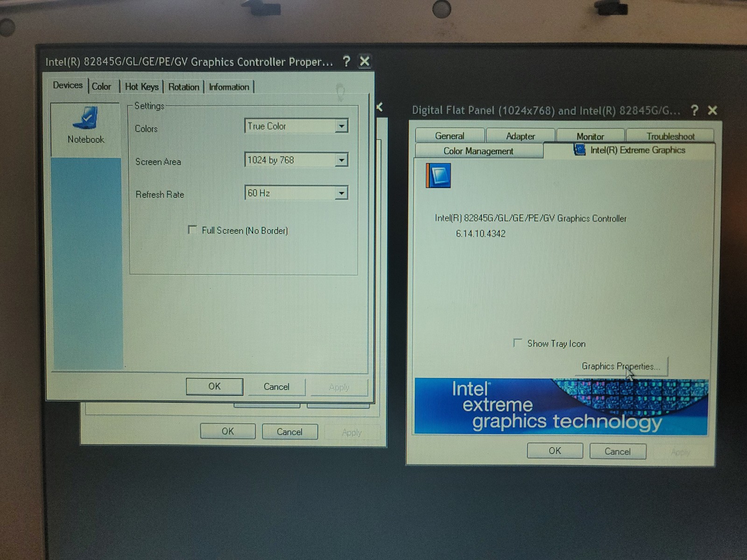Close the Digital Flat Panel window

click(x=712, y=110)
